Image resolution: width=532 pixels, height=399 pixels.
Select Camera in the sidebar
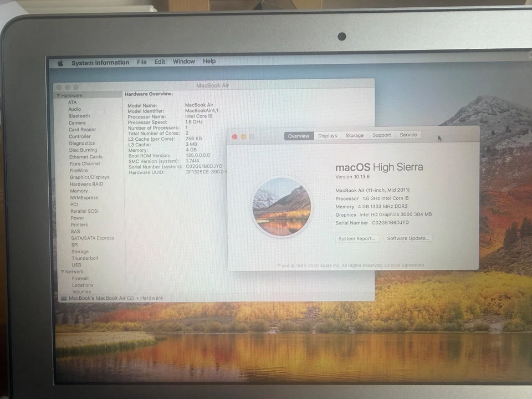(77, 123)
